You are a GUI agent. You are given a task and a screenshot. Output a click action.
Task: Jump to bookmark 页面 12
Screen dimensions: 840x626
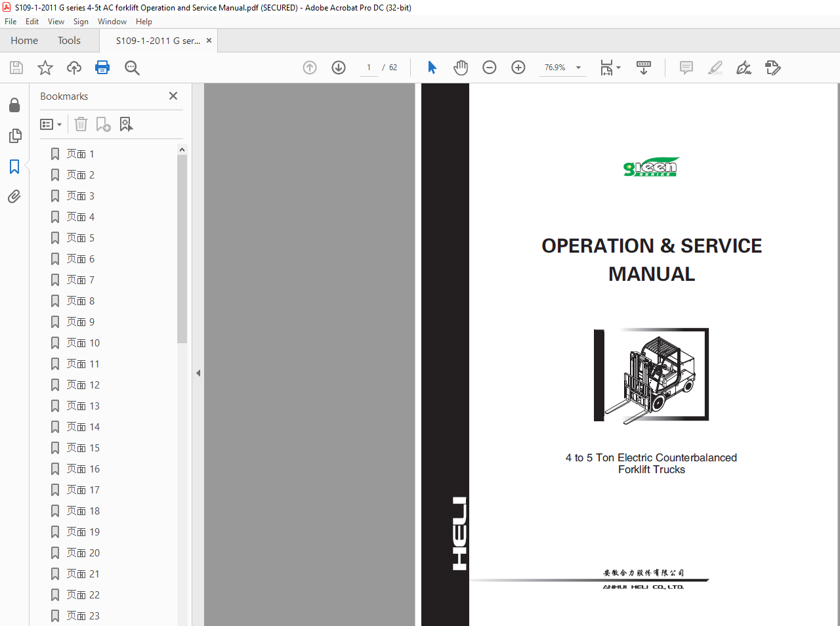tap(83, 385)
